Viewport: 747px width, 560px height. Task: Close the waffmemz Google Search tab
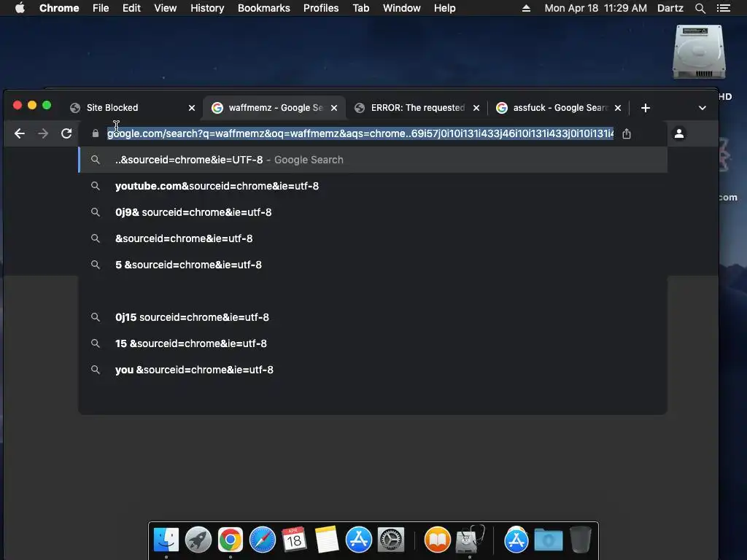(x=334, y=108)
